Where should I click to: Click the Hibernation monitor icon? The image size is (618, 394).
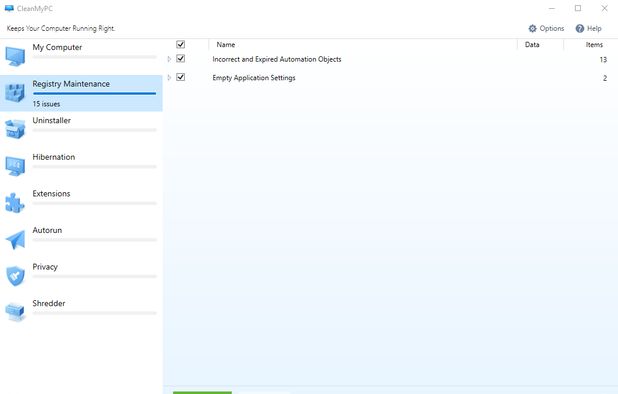coord(15,166)
